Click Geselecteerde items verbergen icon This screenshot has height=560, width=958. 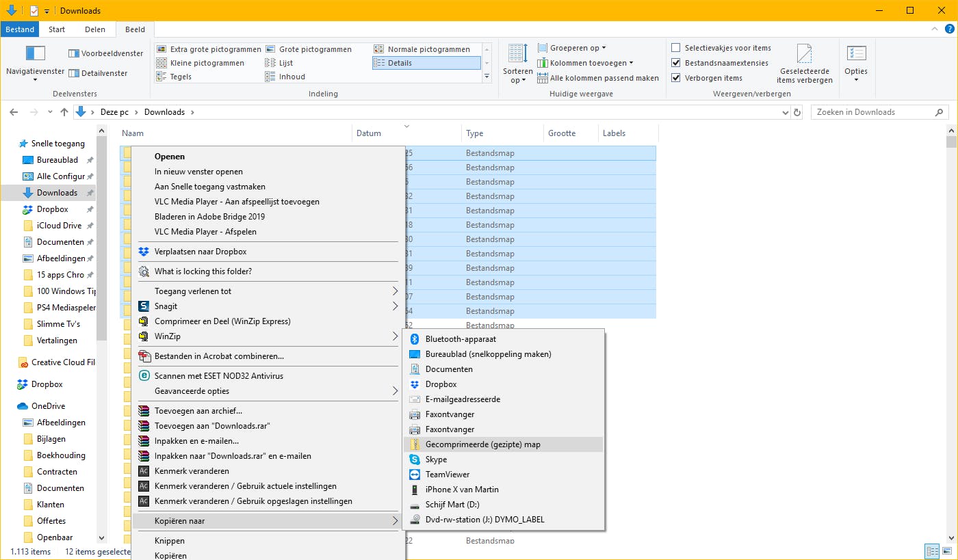804,54
